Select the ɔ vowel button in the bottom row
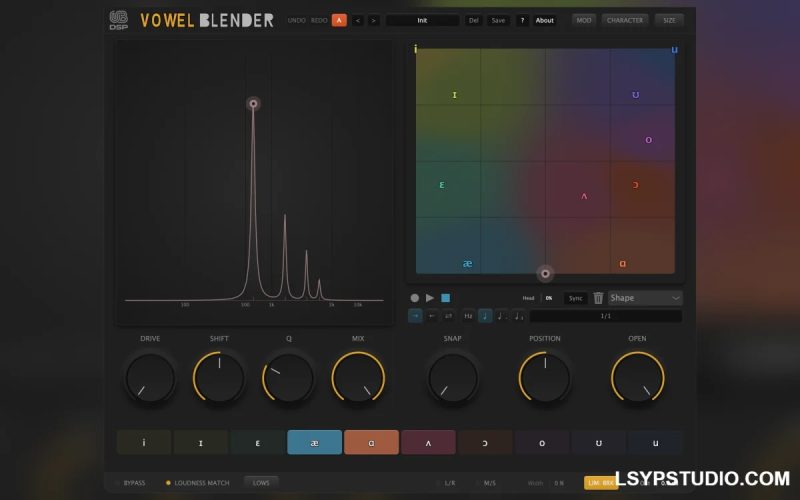The height and width of the screenshot is (500, 800). (485, 442)
